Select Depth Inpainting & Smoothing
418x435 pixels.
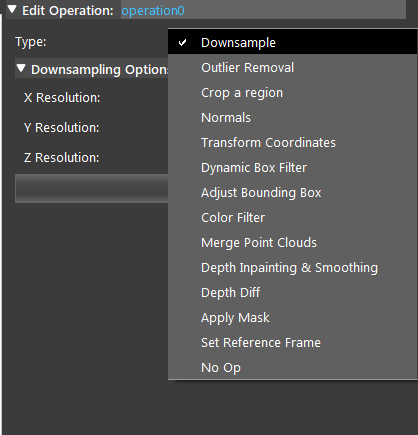[292, 268]
